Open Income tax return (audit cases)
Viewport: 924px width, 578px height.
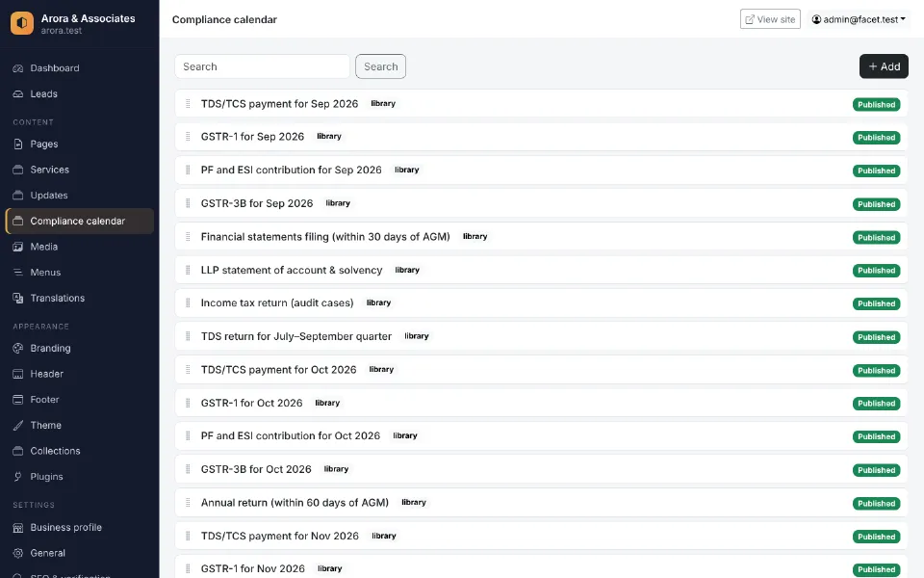point(277,303)
